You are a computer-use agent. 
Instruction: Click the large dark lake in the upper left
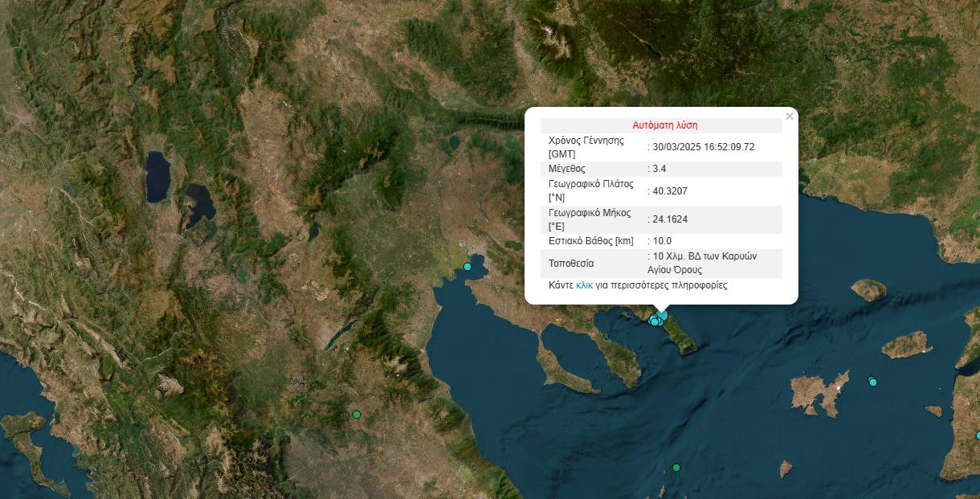[x=157, y=177]
